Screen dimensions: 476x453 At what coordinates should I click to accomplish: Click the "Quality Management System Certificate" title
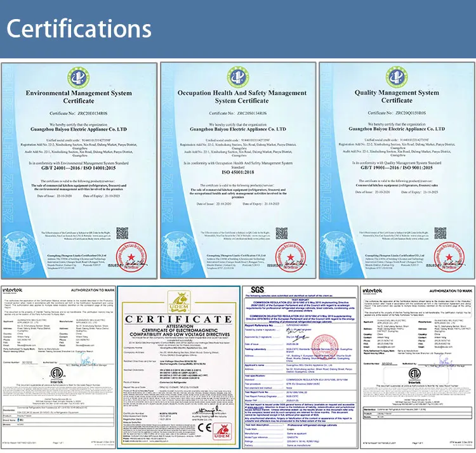[397, 96]
